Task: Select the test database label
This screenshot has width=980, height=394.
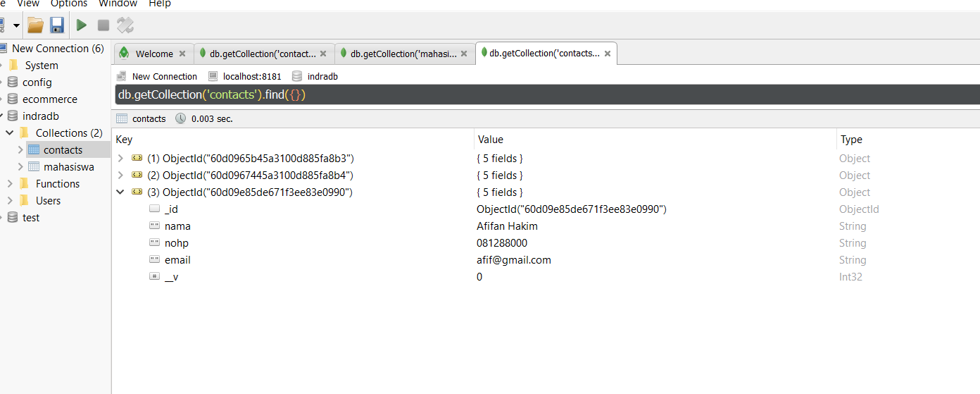Action: click(31, 218)
